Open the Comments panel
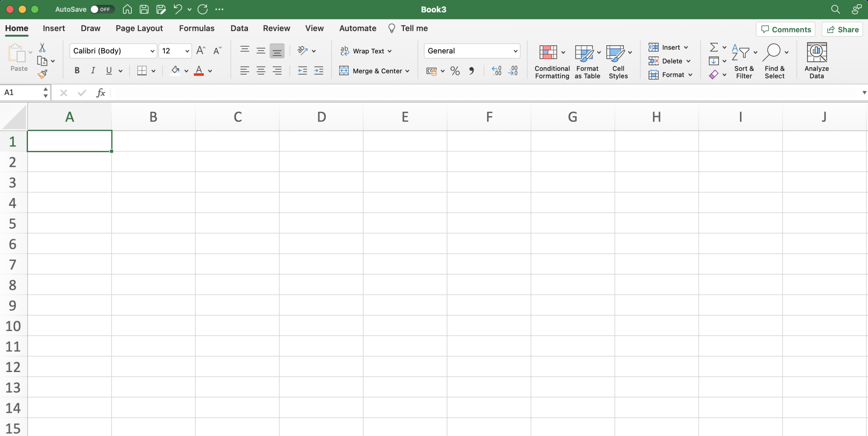Image resolution: width=868 pixels, height=436 pixels. (x=786, y=29)
